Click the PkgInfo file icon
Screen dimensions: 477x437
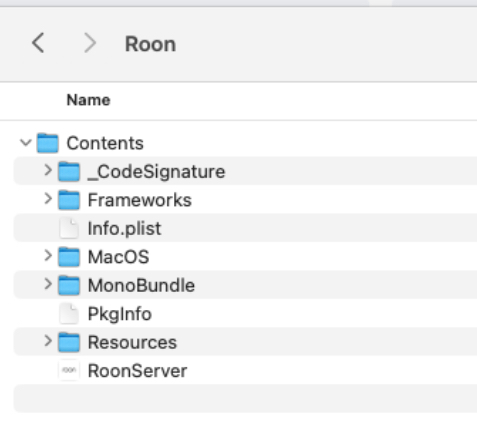(69, 314)
